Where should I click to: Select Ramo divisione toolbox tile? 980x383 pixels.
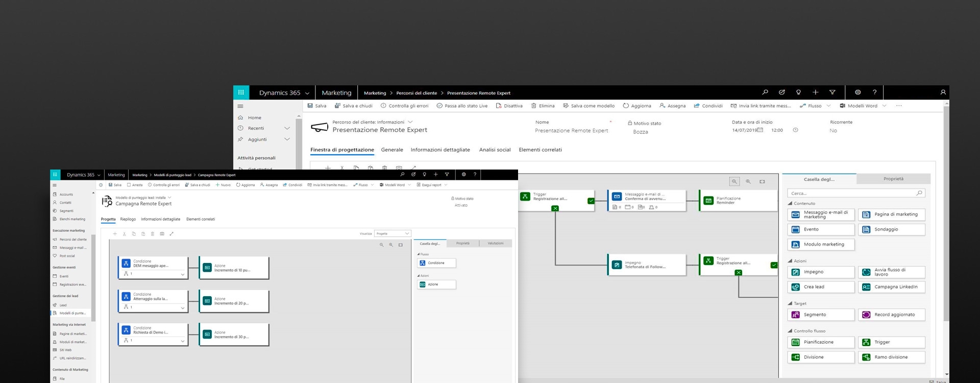click(x=891, y=357)
